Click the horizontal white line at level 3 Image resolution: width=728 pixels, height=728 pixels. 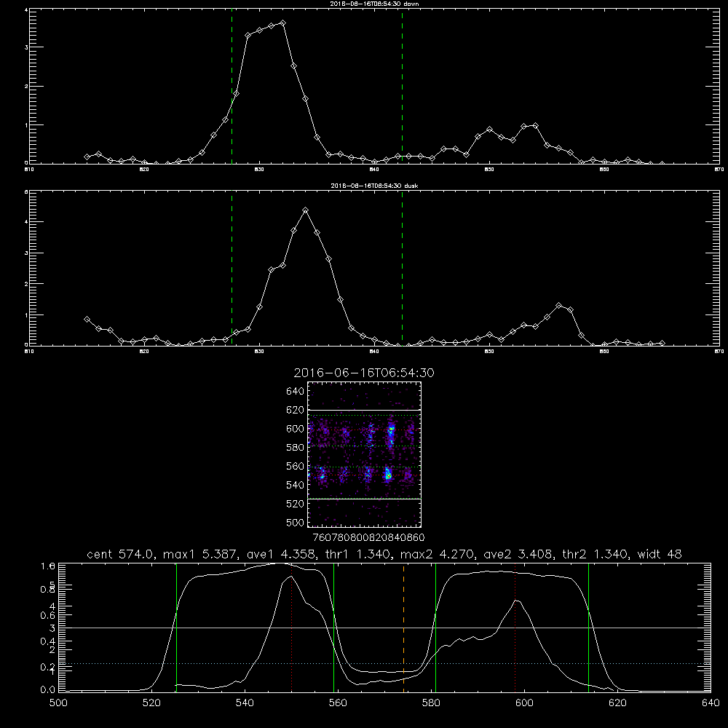(384, 628)
